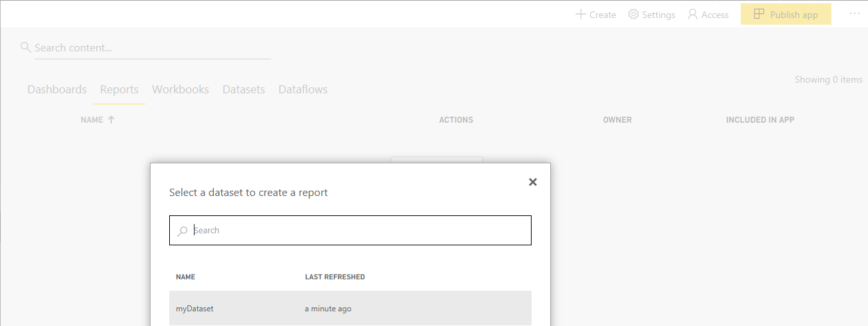Go to the Datasets tab
Screen dimensions: 868x326
click(x=244, y=89)
